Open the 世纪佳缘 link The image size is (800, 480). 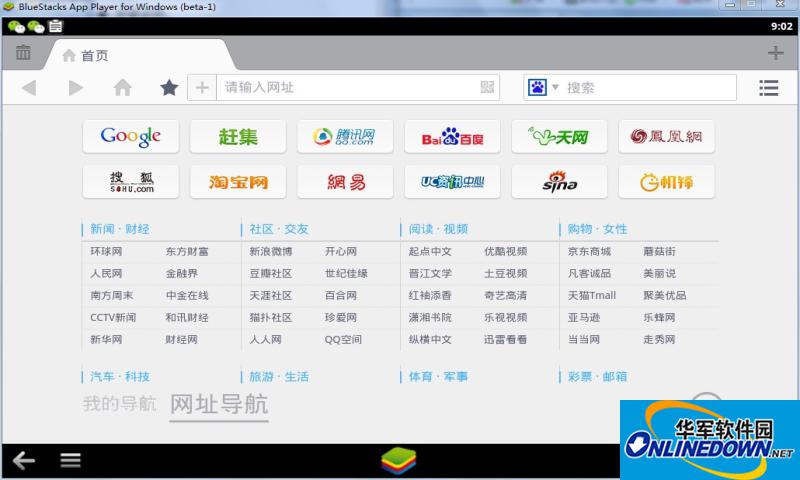pos(346,273)
